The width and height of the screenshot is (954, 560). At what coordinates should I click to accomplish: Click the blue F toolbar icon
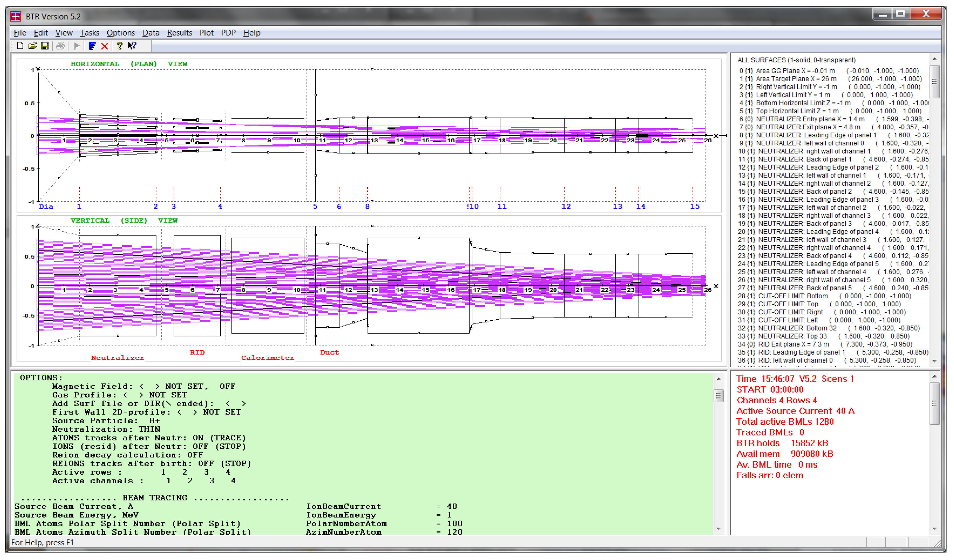click(92, 46)
